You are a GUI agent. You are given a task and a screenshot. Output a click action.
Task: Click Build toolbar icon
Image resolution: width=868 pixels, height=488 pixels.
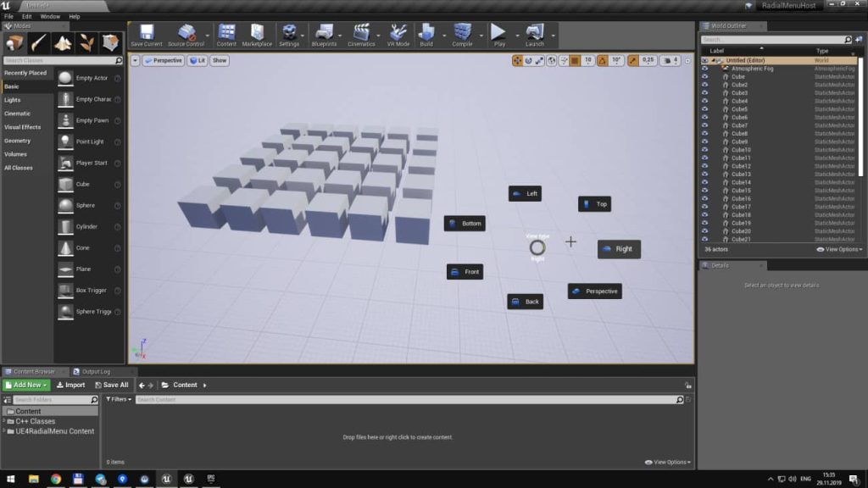coord(426,36)
